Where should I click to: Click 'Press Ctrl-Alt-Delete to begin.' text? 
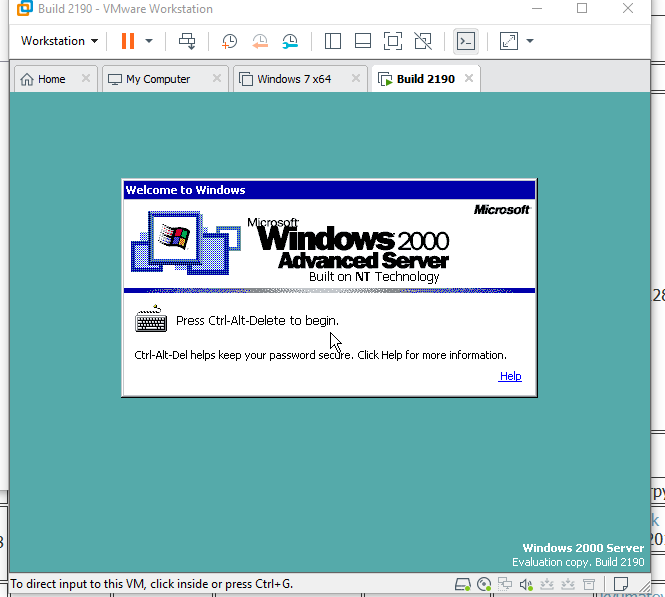[257, 321]
